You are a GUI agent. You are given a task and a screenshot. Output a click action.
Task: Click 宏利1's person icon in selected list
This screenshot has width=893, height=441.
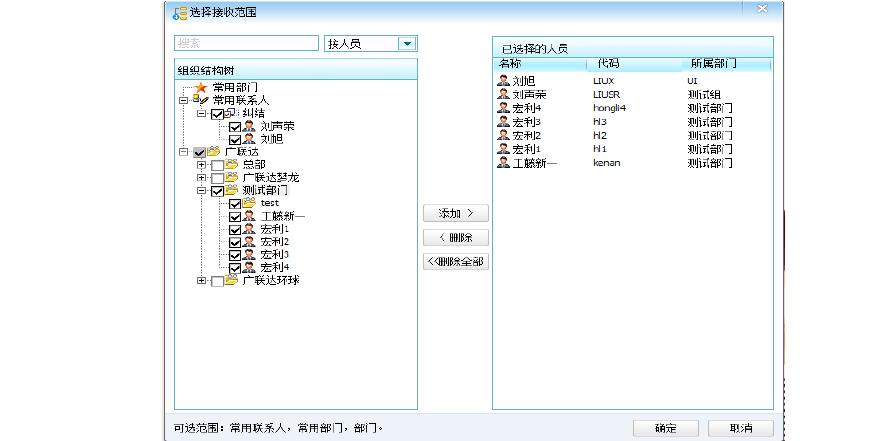pos(503,149)
